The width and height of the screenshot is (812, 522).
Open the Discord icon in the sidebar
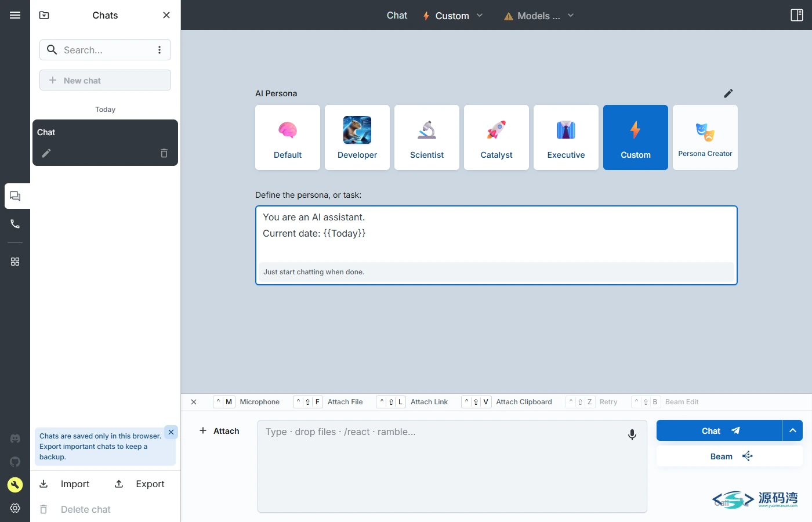pyautogui.click(x=15, y=438)
